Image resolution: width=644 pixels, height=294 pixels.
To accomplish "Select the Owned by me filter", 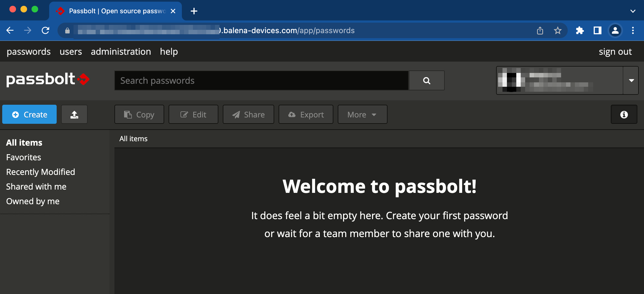I will 33,201.
